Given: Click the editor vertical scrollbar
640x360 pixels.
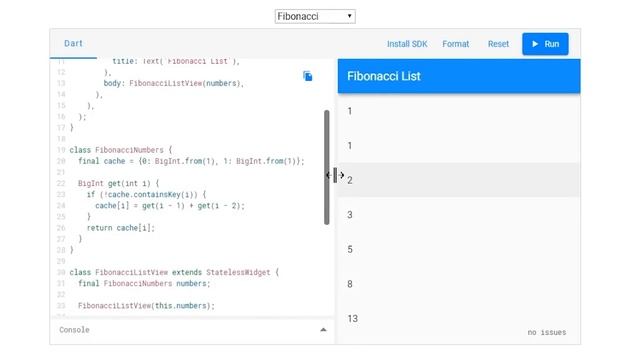Looking at the screenshot, I should click(327, 167).
